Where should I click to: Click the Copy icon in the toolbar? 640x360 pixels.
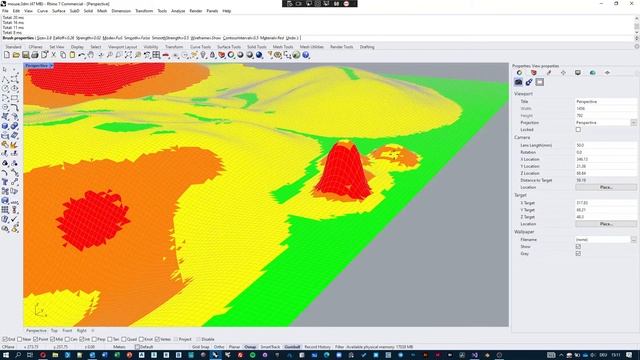click(63, 55)
